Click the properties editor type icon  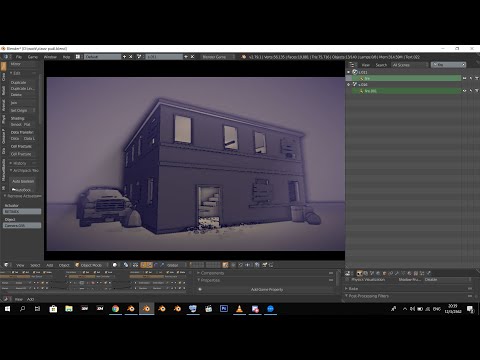click(x=348, y=273)
